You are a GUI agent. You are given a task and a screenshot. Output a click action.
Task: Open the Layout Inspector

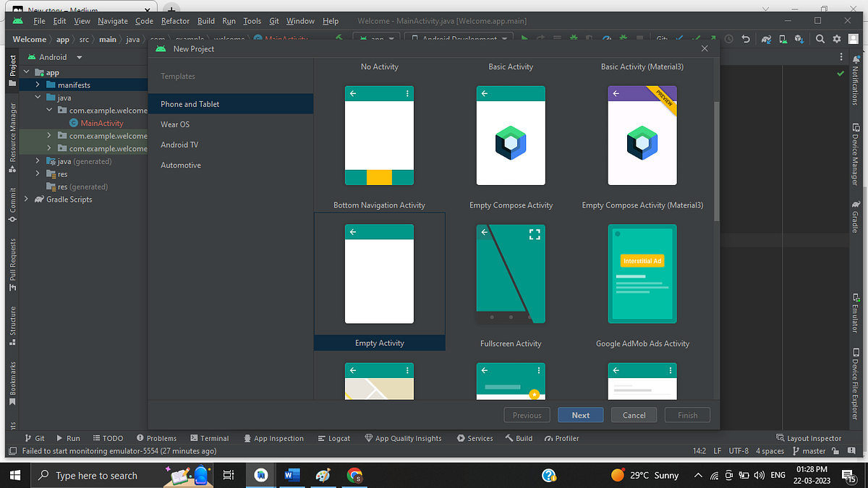pyautogui.click(x=809, y=437)
